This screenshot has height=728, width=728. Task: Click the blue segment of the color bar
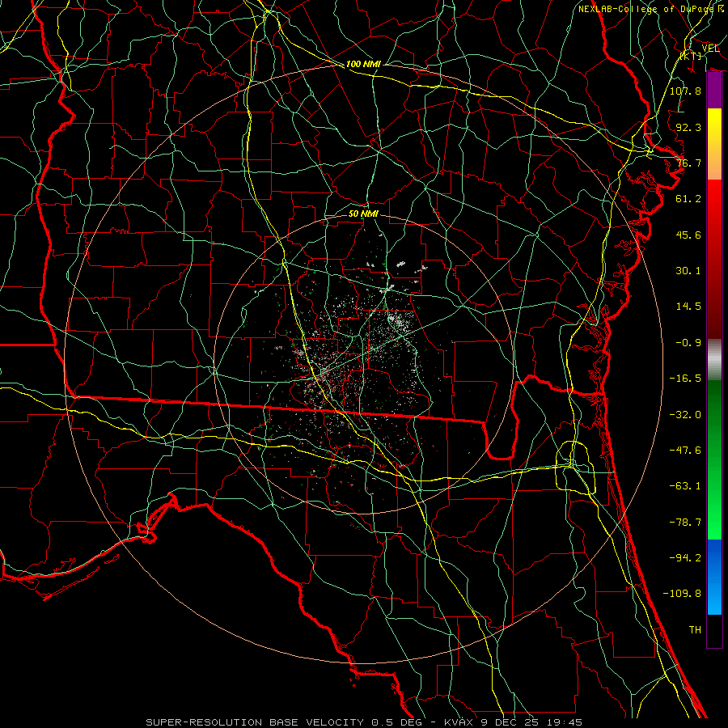coord(714,577)
